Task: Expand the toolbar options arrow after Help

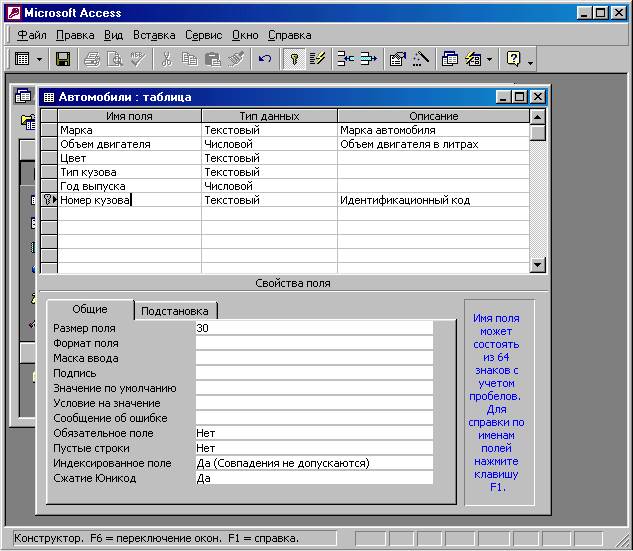Action: click(530, 61)
